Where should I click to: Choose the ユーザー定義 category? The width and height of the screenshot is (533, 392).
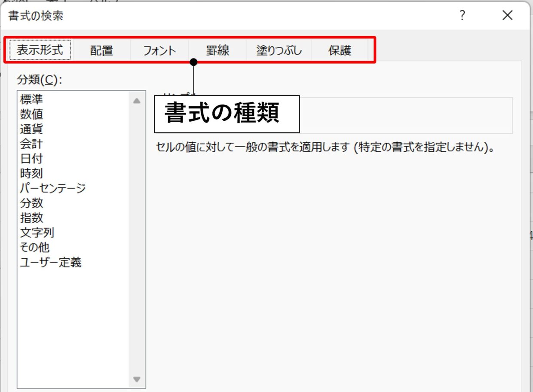click(x=51, y=262)
